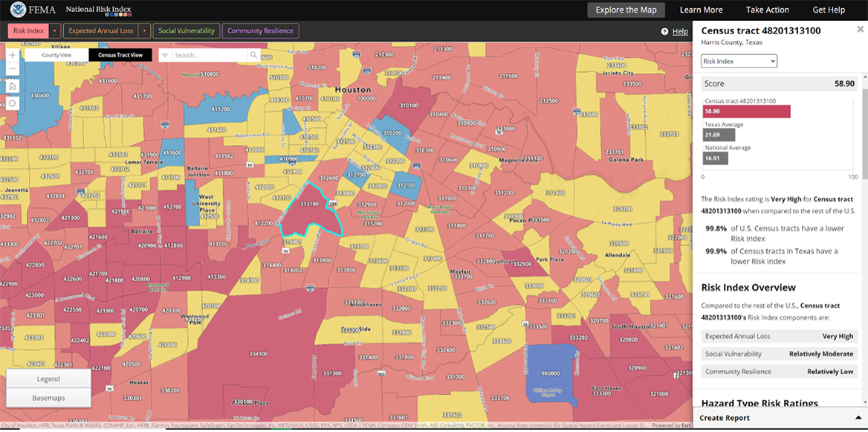Open the Learn More menu
868x432 pixels.
pyautogui.click(x=701, y=10)
